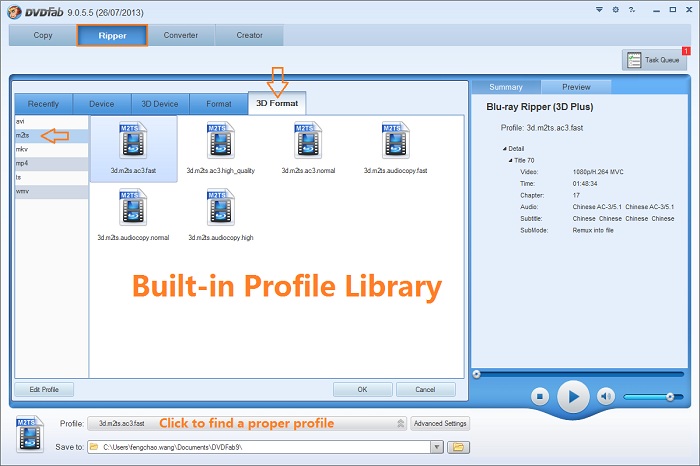The width and height of the screenshot is (700, 466).
Task: Click folder icon inside Save to field
Action: [94, 446]
